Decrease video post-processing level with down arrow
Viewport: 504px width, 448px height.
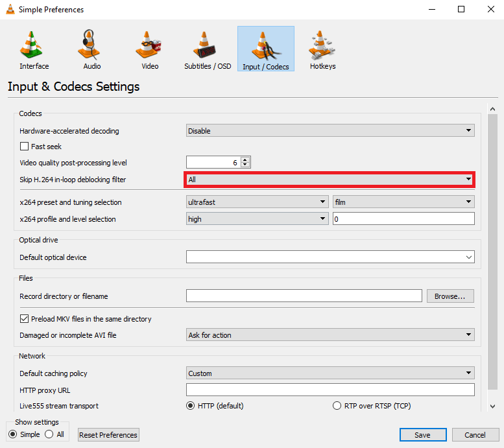[245, 165]
